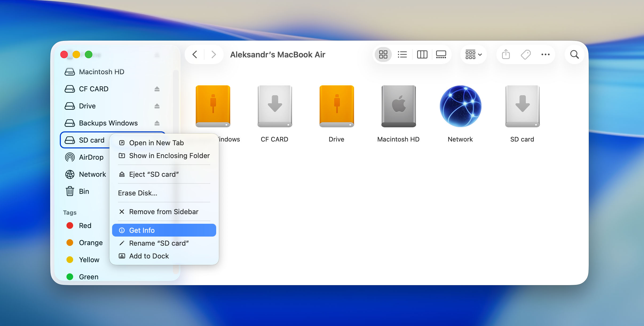
Task: Toggle icon view mode
Action: [x=383, y=54]
